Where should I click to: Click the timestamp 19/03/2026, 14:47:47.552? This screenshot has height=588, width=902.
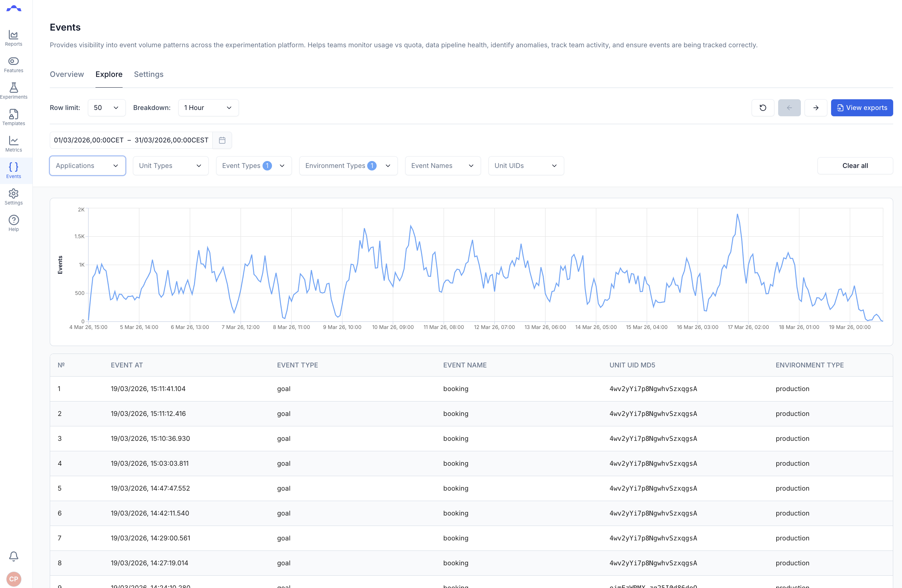(x=150, y=488)
